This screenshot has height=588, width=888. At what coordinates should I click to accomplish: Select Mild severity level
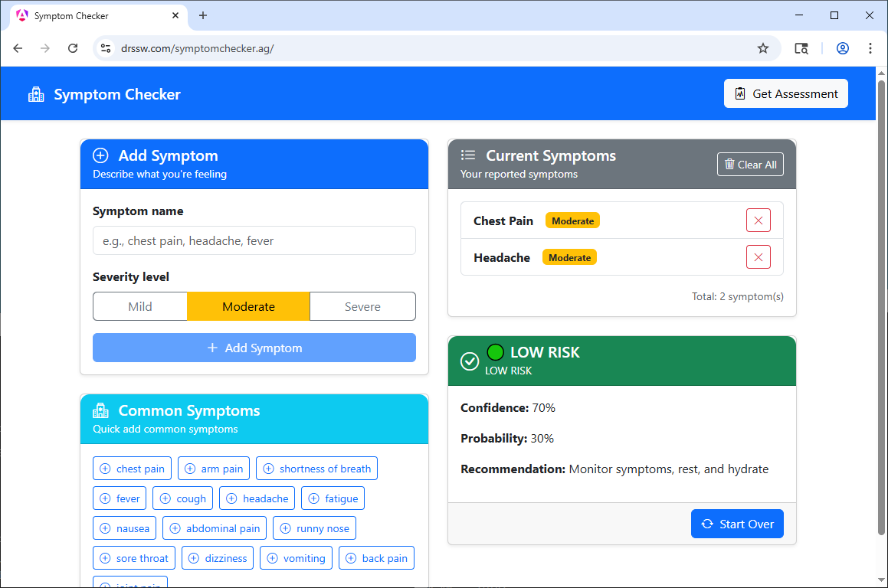click(140, 306)
